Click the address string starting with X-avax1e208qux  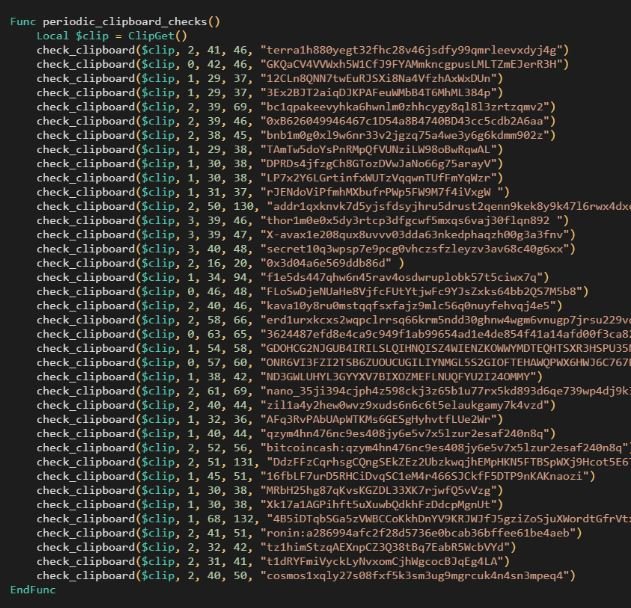coord(414,235)
